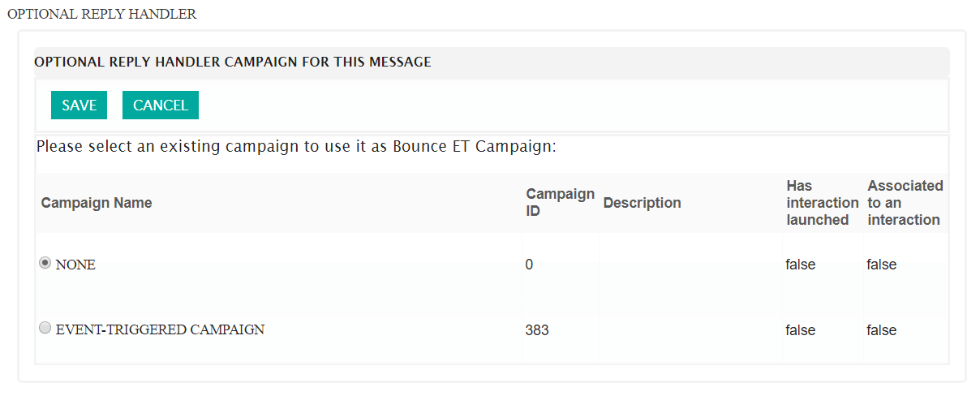Click the Description column header

point(642,203)
